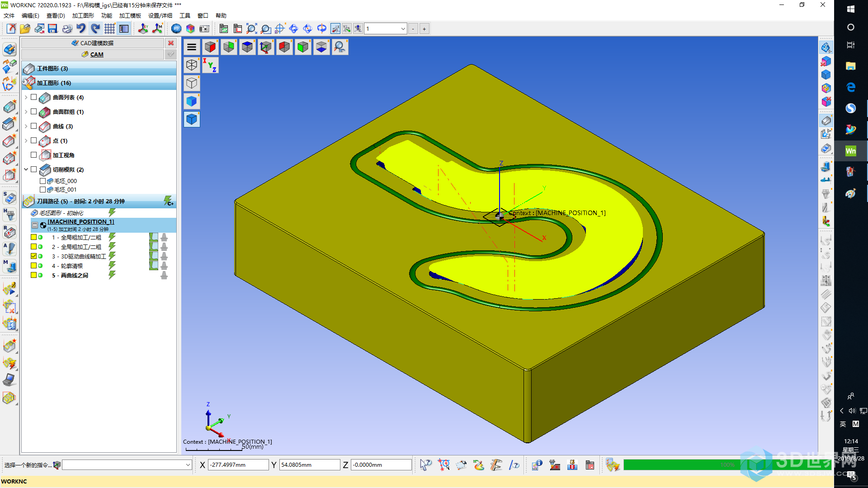Image resolution: width=868 pixels, height=488 pixels.
Task: Select the red right-face view cube
Action: click(x=210, y=47)
